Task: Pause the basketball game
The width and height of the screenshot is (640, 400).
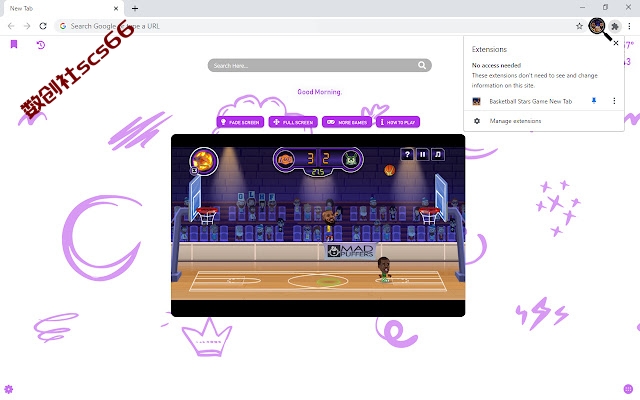Action: point(422,154)
